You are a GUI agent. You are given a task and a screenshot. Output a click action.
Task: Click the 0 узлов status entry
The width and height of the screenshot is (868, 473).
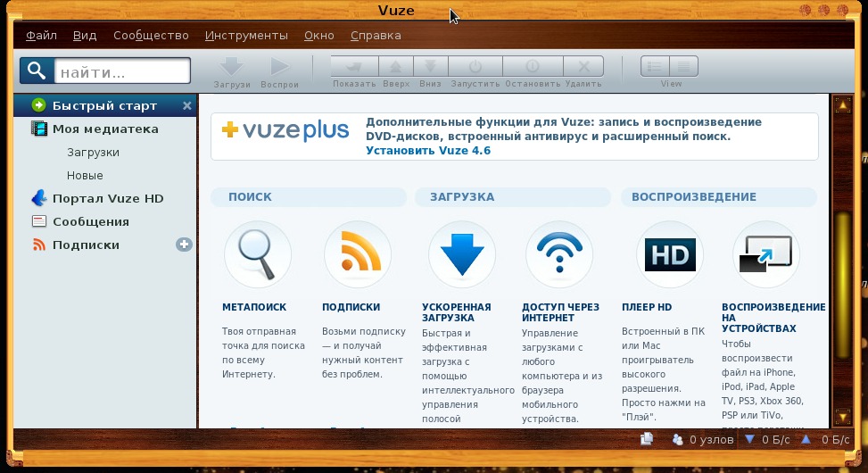click(x=703, y=440)
